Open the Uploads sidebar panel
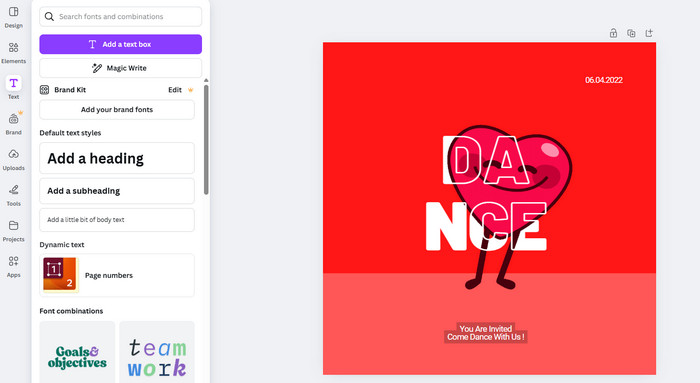 click(x=13, y=159)
